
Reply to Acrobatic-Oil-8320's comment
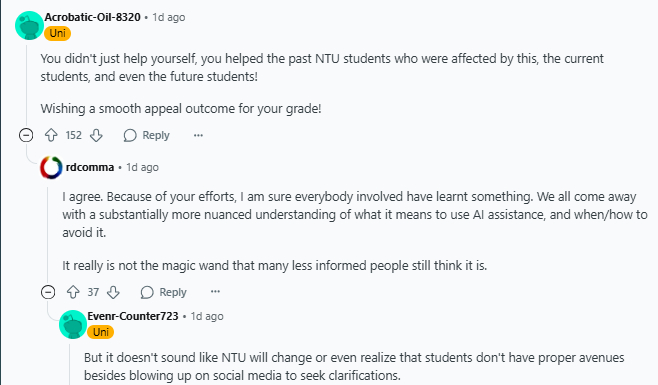coord(147,135)
